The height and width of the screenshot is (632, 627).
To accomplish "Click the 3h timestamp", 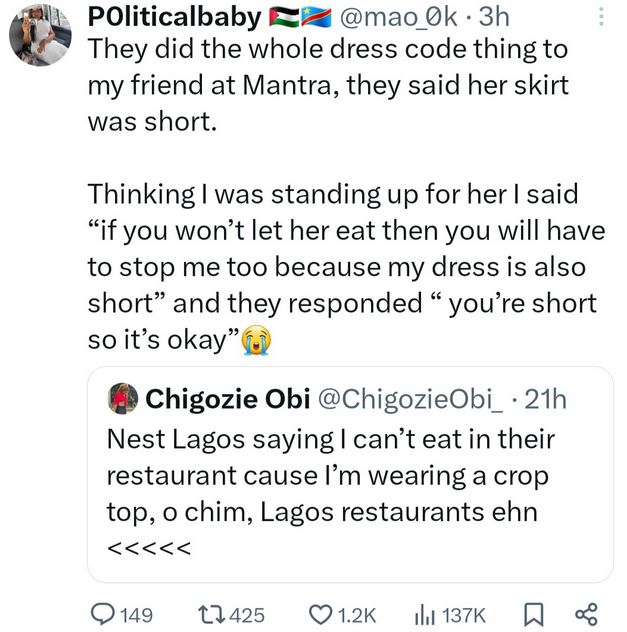I will [x=494, y=17].
